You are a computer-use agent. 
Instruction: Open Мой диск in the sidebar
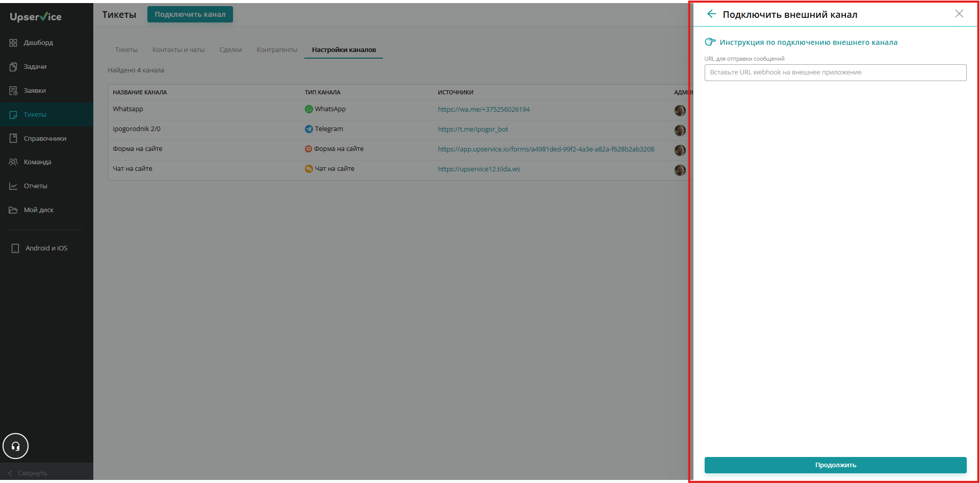[38, 210]
